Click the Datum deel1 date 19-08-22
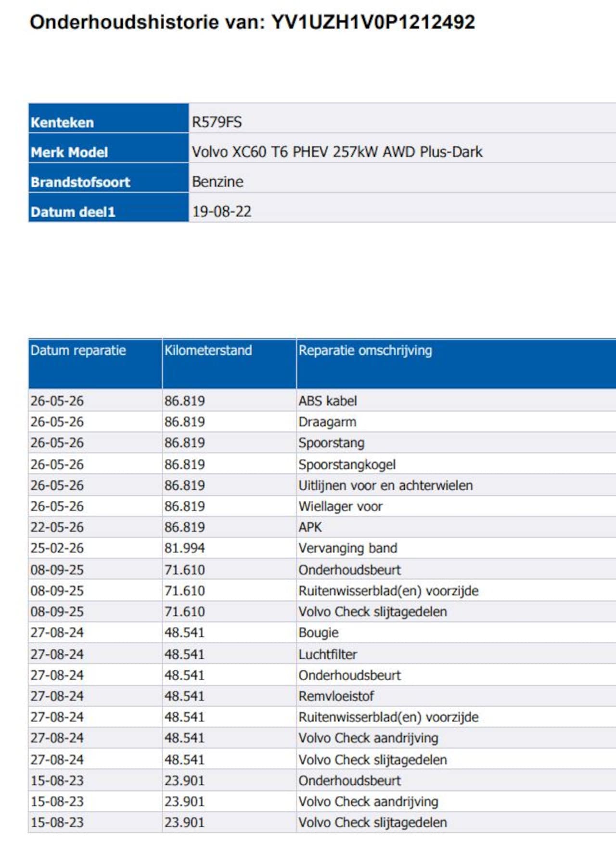The image size is (616, 845). 222,212
